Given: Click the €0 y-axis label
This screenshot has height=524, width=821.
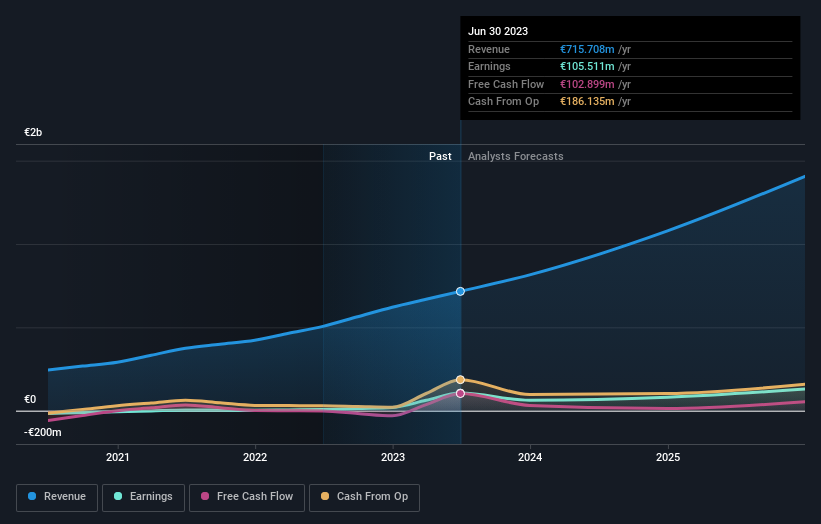Looking at the screenshot, I should 30,399.
